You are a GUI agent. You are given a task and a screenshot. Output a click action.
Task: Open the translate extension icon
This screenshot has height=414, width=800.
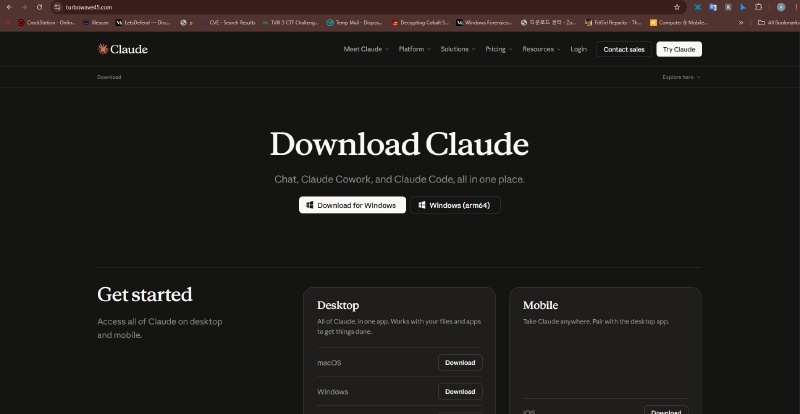coord(713,7)
